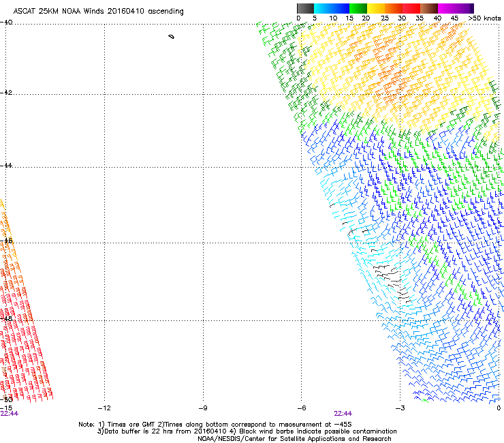The width and height of the screenshot is (504, 443).
Task: Click the '-40' latitude axis label
Action: tap(6, 22)
